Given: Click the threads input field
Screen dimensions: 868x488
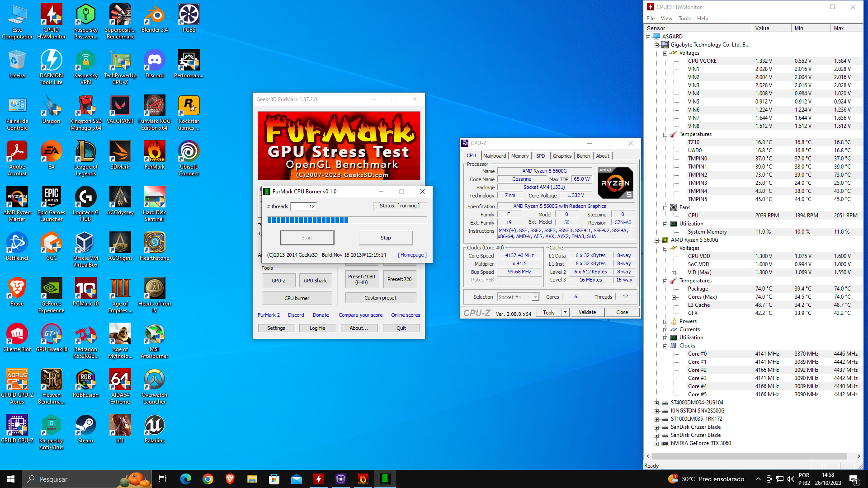Looking at the screenshot, I should 303,206.
